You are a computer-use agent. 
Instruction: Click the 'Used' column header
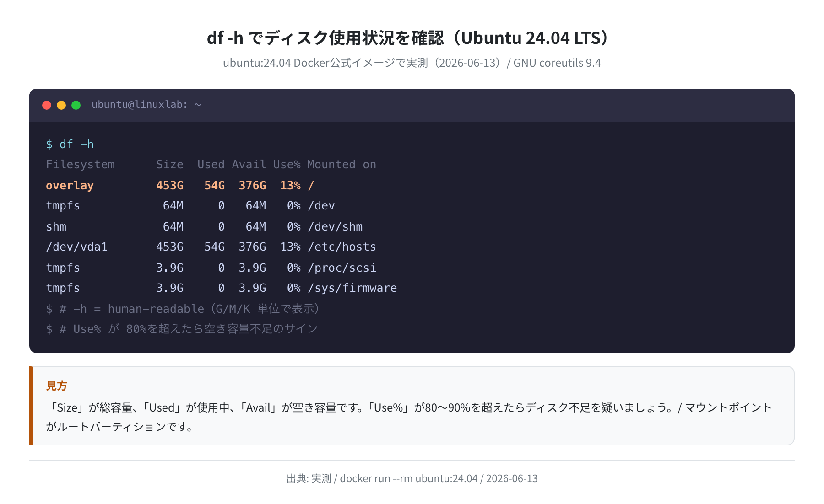pyautogui.click(x=211, y=165)
